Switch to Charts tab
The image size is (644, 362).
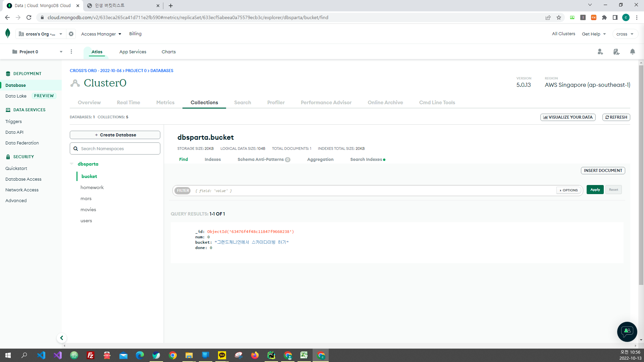[168, 52]
